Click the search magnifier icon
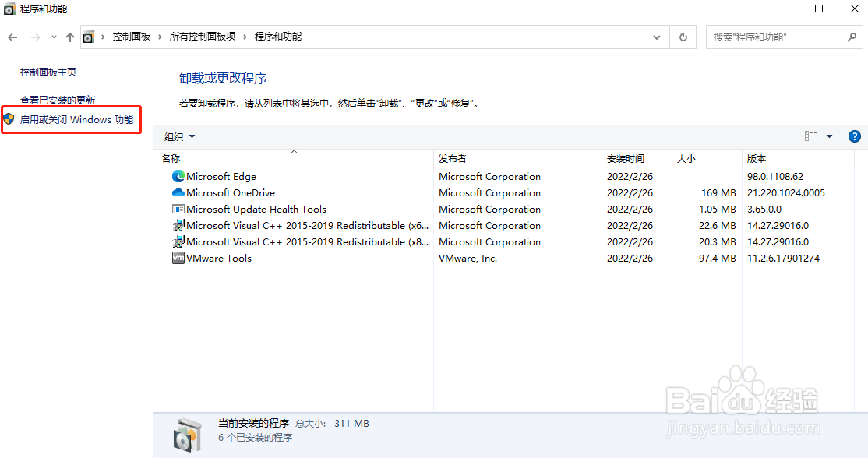868x458 pixels. [852, 37]
